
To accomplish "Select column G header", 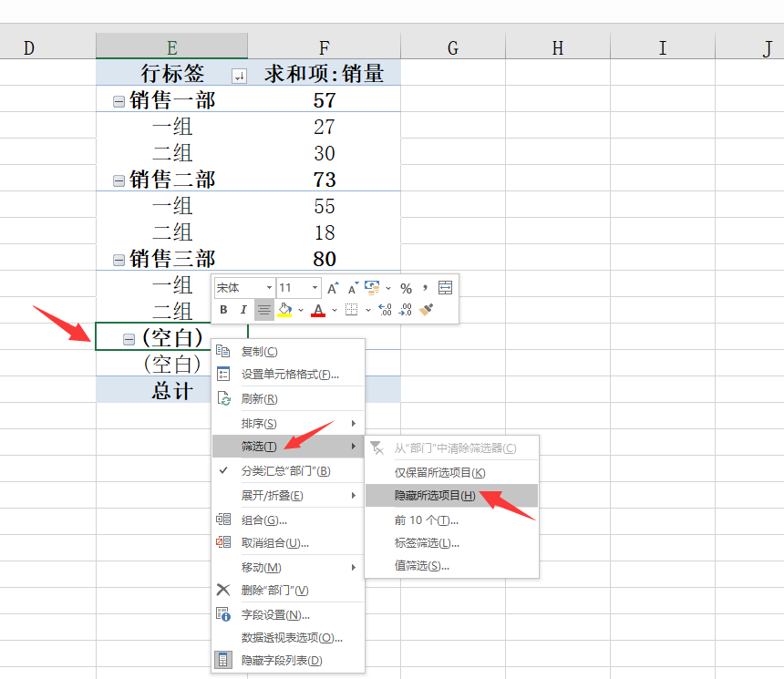I will (453, 47).
